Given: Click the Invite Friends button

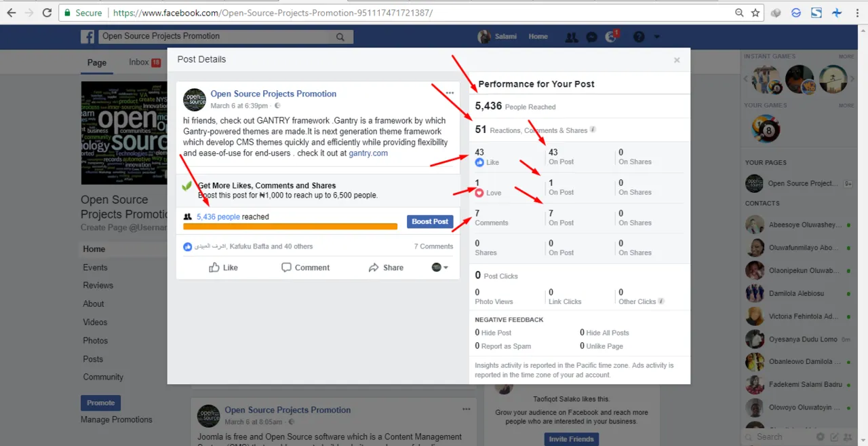Looking at the screenshot, I should coord(572,439).
